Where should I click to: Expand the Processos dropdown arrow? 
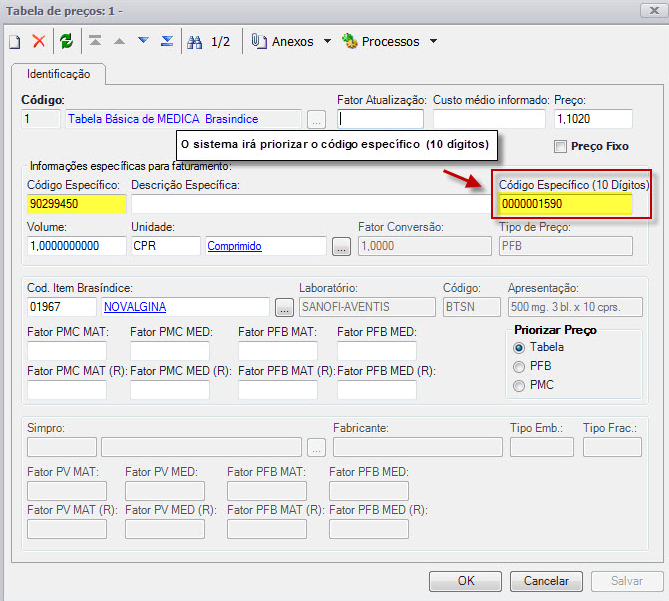click(x=433, y=41)
